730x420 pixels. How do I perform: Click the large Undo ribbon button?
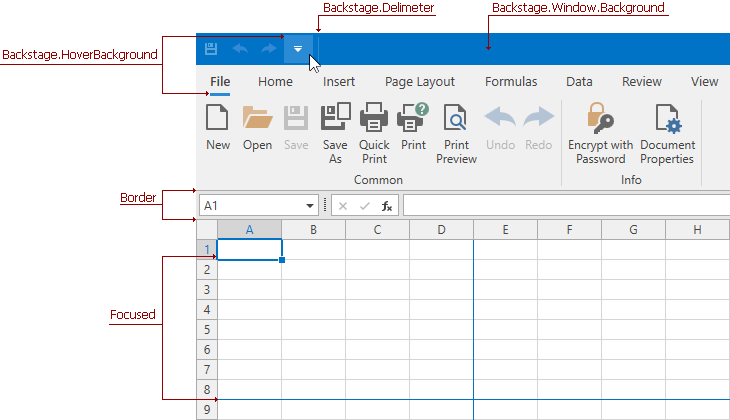point(500,127)
